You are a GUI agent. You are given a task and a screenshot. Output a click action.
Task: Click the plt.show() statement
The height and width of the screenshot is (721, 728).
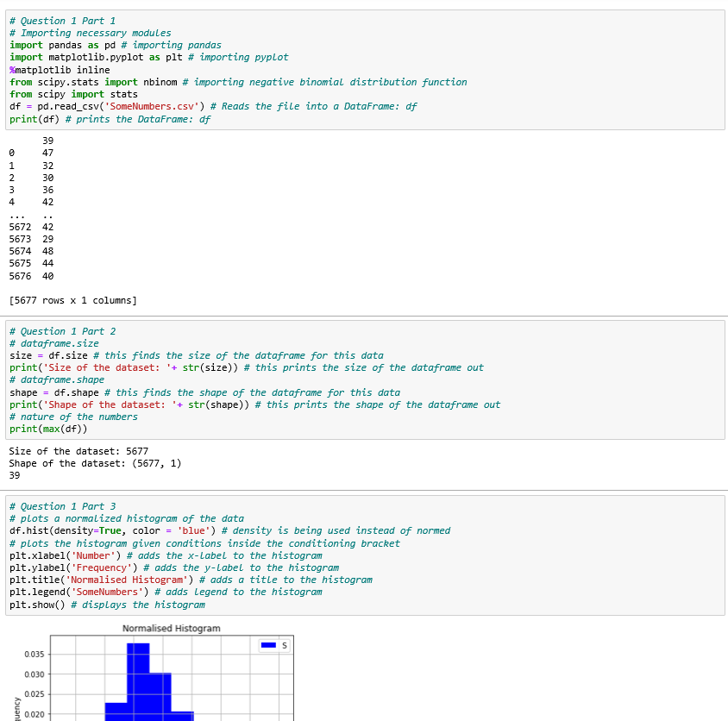[x=36, y=605]
